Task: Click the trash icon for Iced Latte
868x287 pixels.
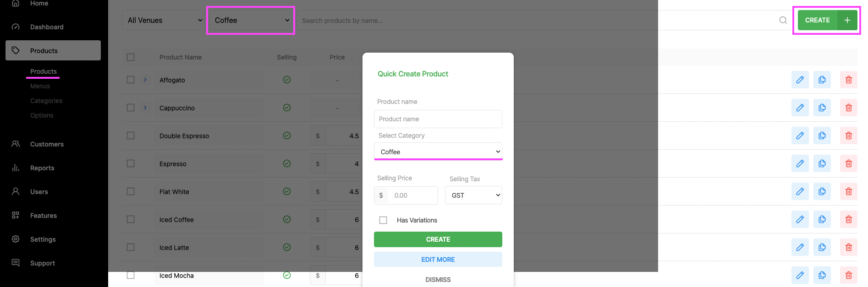Action: pos(848,247)
